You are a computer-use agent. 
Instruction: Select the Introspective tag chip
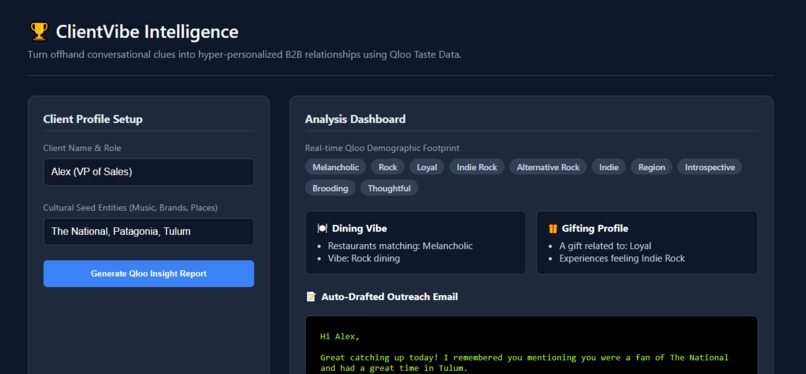(710, 167)
